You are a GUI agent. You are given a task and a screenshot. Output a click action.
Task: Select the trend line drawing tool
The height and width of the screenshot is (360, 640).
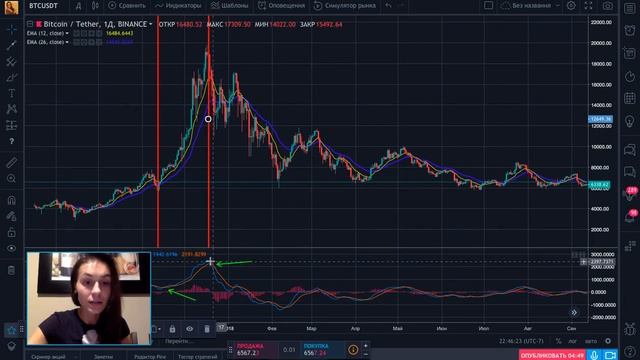[x=11, y=45]
